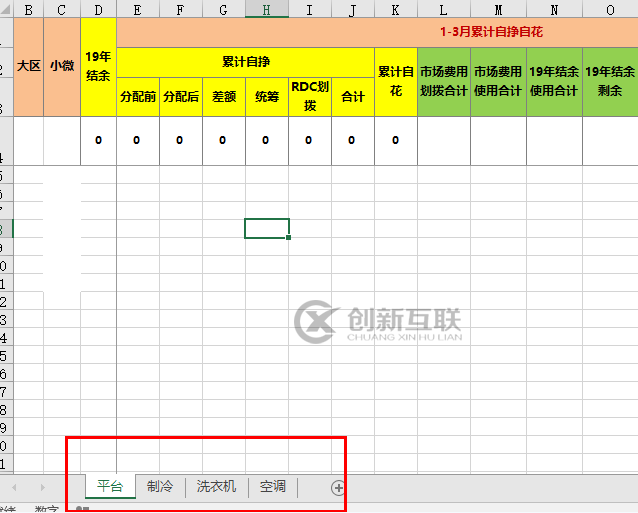This screenshot has width=638, height=513.
Task: Click the 差额 header cell
Action: point(224,97)
